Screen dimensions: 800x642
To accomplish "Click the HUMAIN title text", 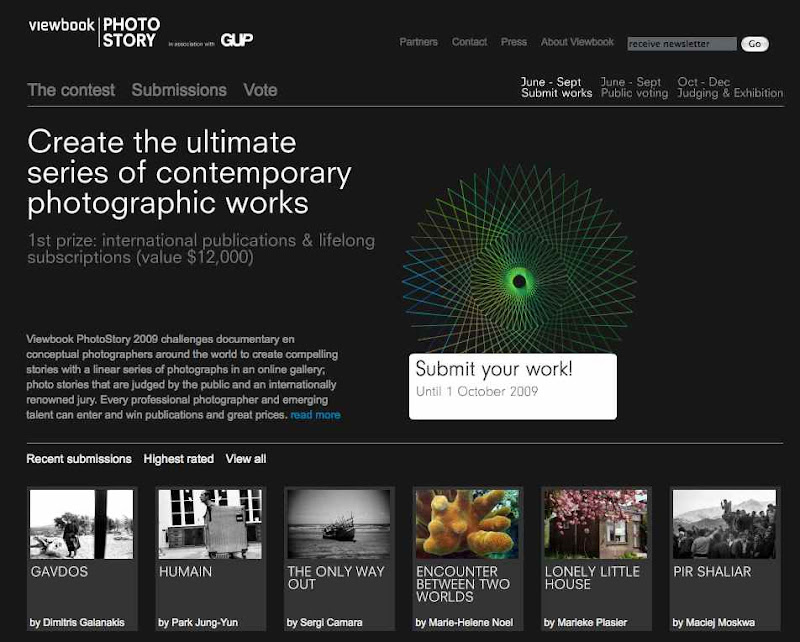I will point(185,572).
